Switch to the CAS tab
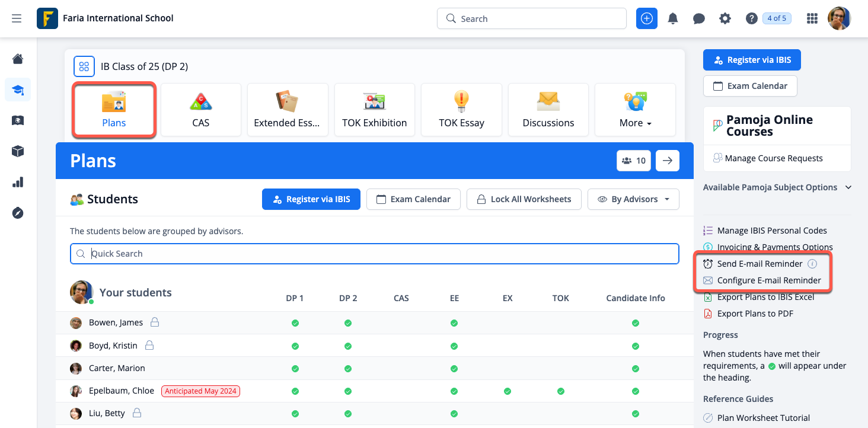 201,110
